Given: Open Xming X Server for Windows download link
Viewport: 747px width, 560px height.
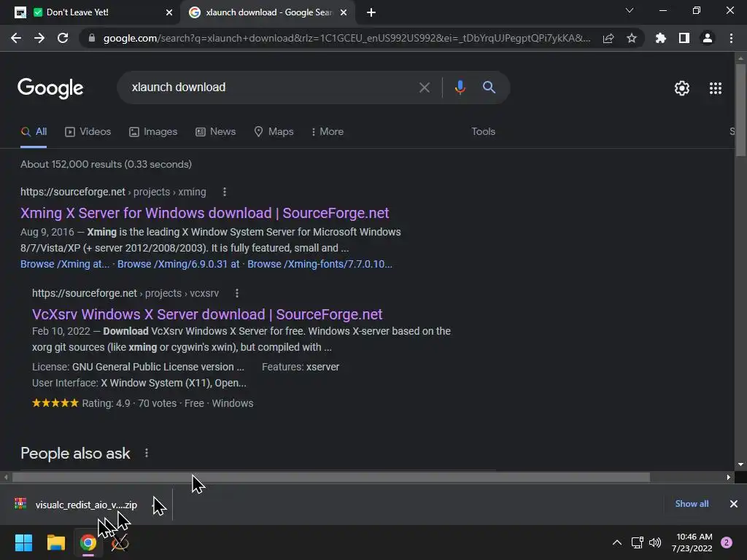Looking at the screenshot, I should pos(204,214).
